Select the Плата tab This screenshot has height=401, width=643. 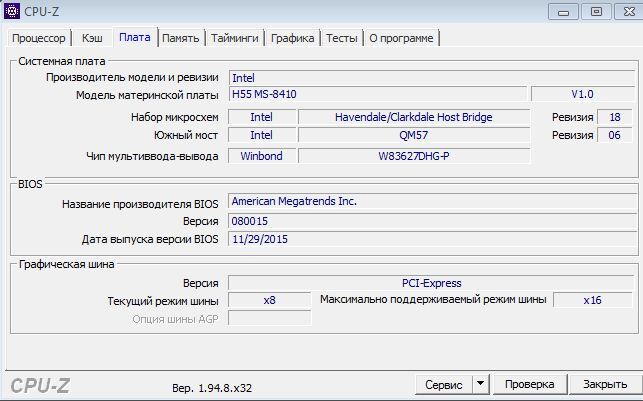(135, 37)
